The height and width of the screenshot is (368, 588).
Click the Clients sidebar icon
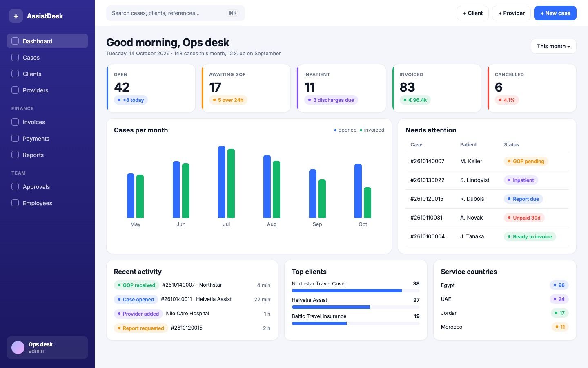[15, 74]
